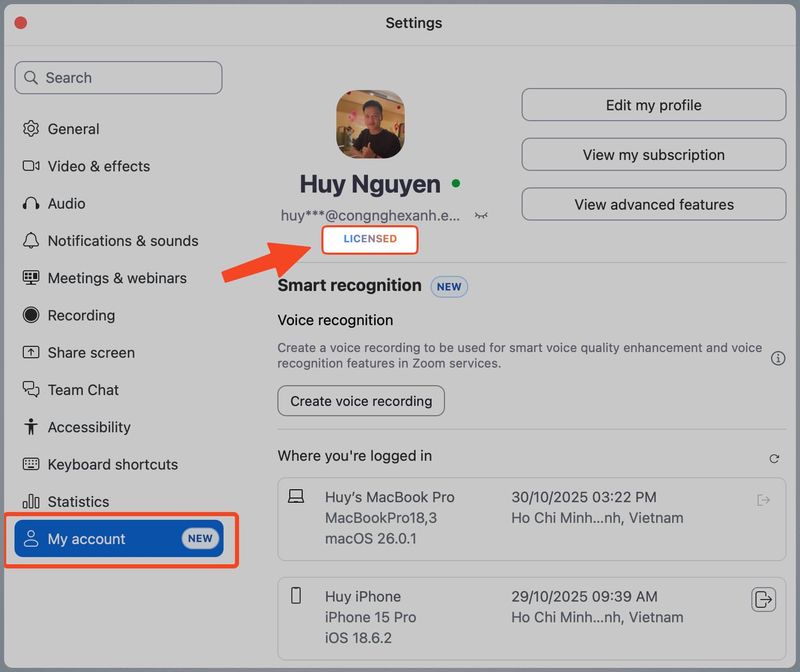
Task: Select Notifications & sounds section
Action: tap(123, 241)
